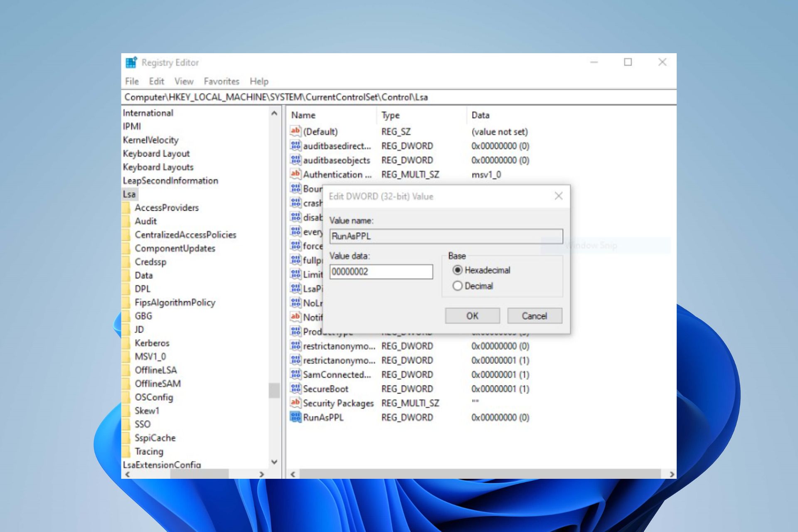The image size is (798, 532).
Task: Select the auditbaseobjects value icon
Action: 296,160
